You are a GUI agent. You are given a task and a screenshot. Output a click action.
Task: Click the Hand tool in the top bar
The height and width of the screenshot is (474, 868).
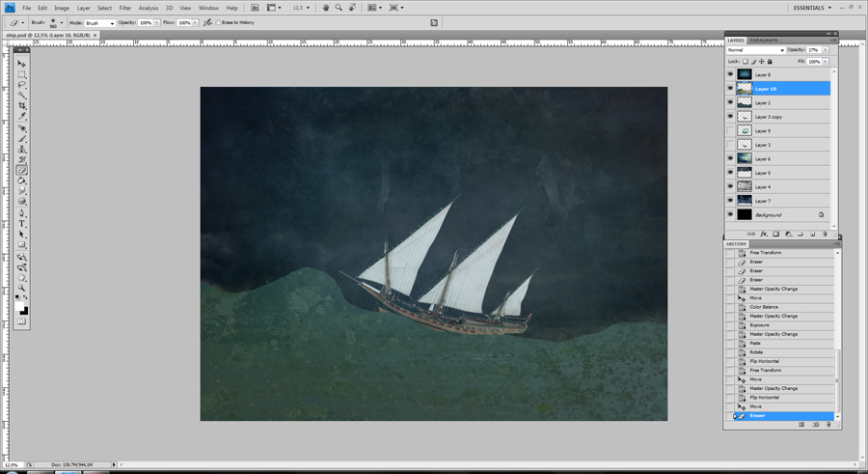coord(325,8)
